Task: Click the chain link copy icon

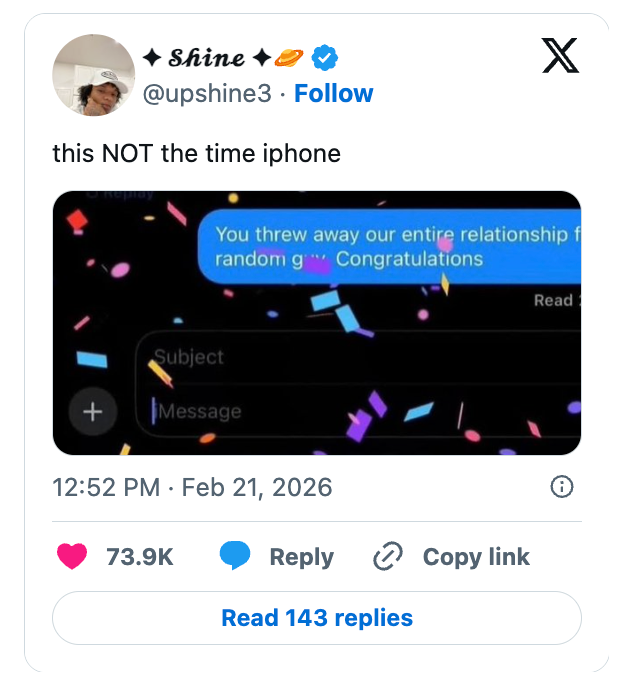Action: (x=387, y=557)
